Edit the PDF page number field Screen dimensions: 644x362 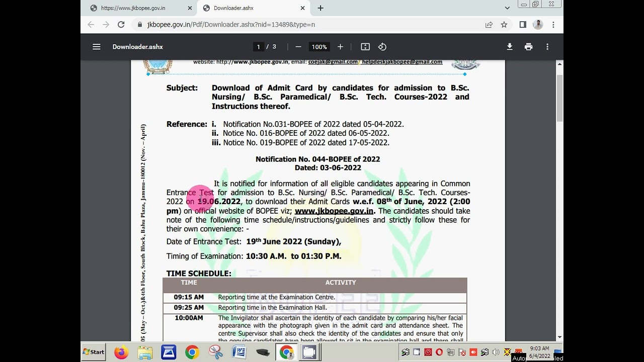(x=259, y=47)
